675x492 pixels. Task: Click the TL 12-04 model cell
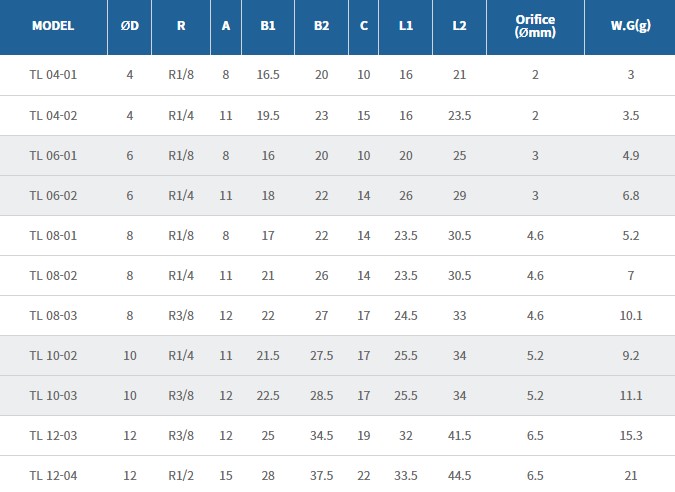[53, 475]
